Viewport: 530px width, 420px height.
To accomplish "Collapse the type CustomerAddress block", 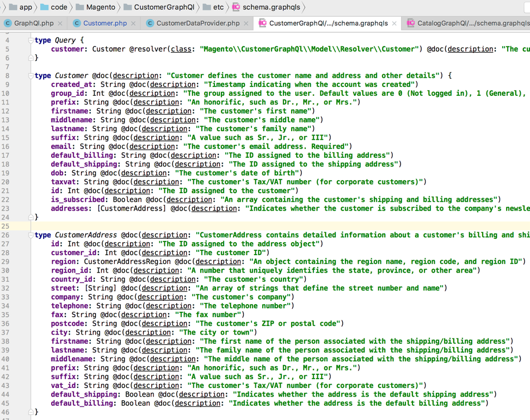I will pyautogui.click(x=31, y=235).
